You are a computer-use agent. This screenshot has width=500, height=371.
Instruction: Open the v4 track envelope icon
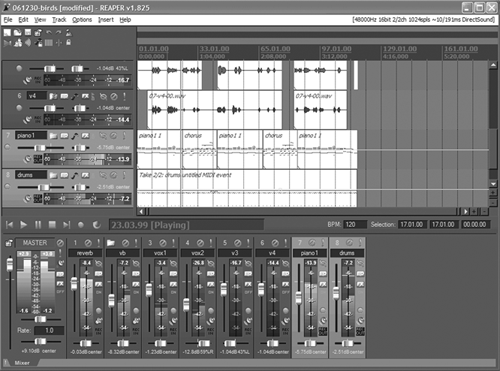coord(75,96)
